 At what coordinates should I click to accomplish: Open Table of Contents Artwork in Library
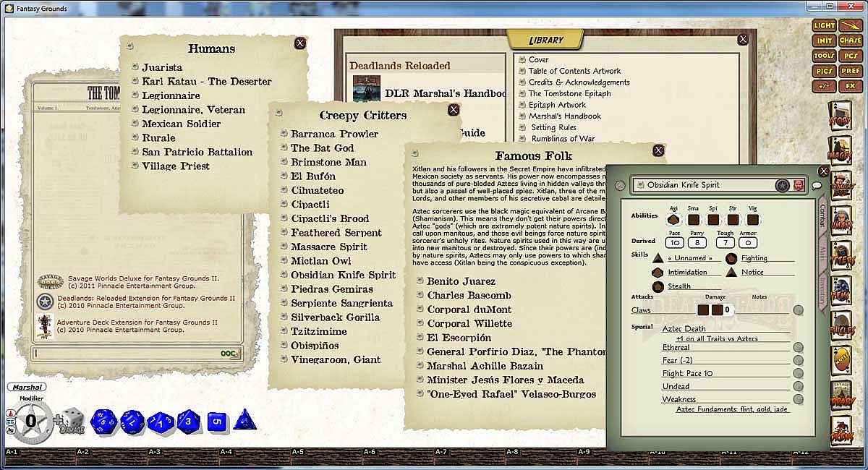click(575, 71)
